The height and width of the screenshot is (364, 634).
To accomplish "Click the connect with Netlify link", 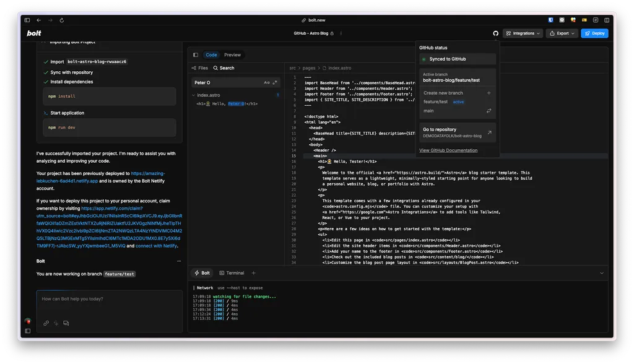I will coord(156,246).
